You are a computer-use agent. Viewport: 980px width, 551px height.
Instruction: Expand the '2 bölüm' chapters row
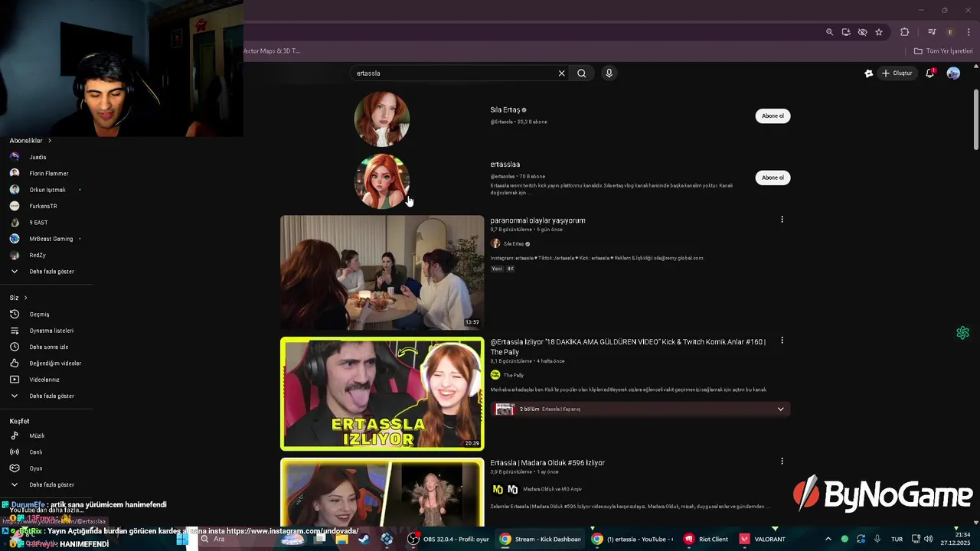[640, 409]
